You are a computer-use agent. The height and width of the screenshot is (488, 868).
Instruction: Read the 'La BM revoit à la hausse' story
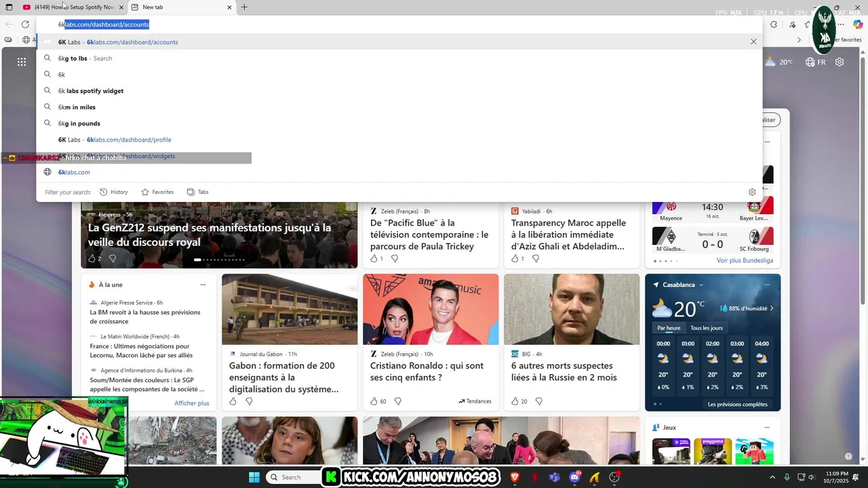145,317
